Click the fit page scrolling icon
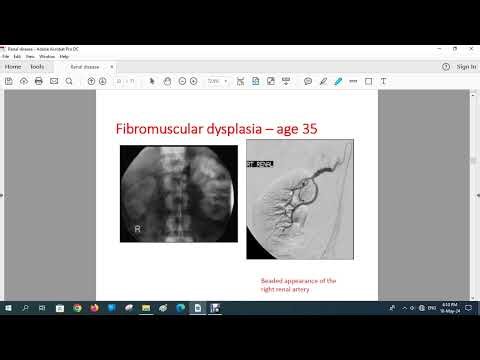This screenshot has height=360, width=480. click(x=240, y=81)
